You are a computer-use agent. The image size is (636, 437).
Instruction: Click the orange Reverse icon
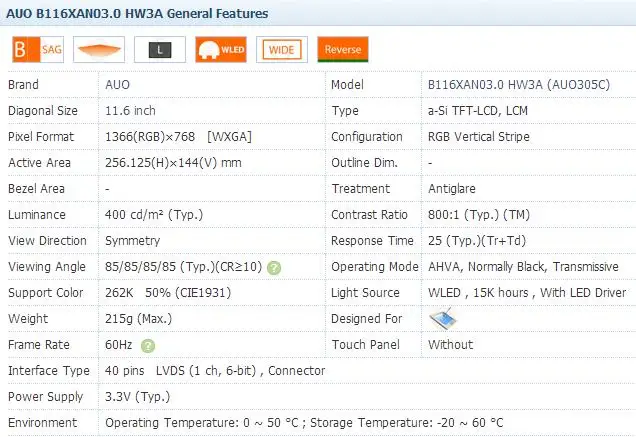(x=343, y=50)
